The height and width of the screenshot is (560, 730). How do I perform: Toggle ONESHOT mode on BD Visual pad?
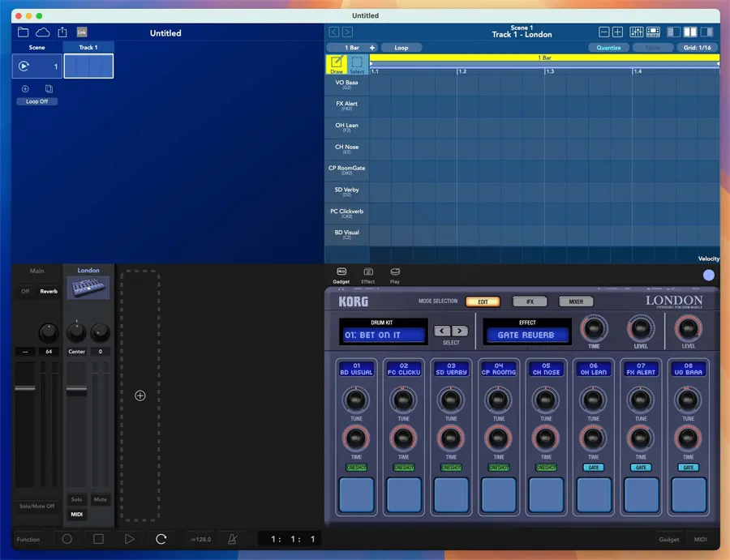coord(356,468)
